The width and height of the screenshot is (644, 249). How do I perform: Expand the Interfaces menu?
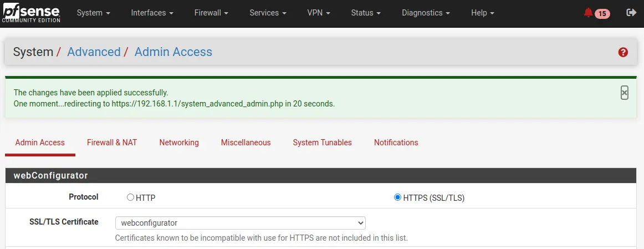click(152, 13)
